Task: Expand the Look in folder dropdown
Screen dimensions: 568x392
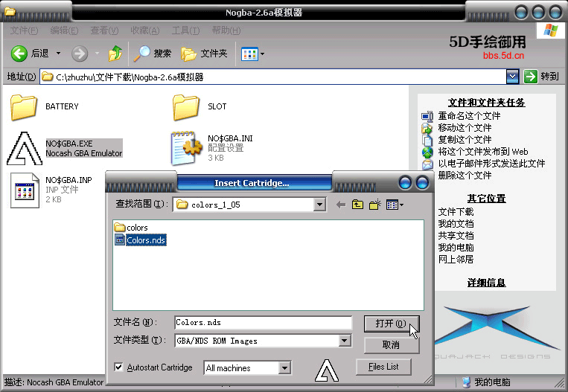Action: click(x=319, y=205)
